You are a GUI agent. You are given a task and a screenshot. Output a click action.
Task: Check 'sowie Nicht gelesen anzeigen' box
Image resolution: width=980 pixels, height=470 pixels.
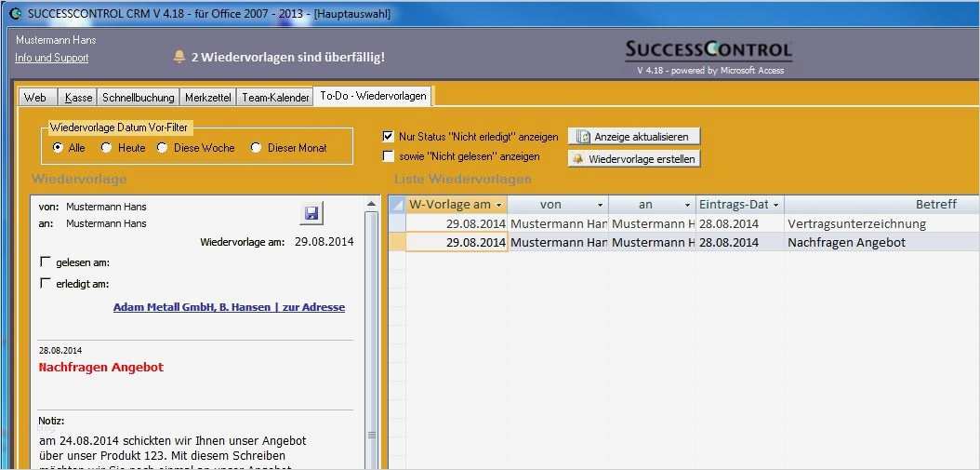tap(388, 156)
